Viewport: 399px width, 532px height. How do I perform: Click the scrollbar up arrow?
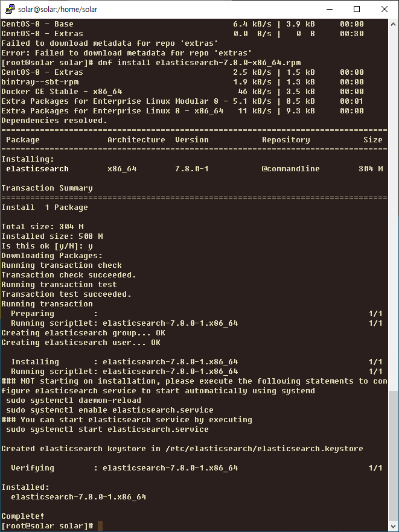point(393,24)
